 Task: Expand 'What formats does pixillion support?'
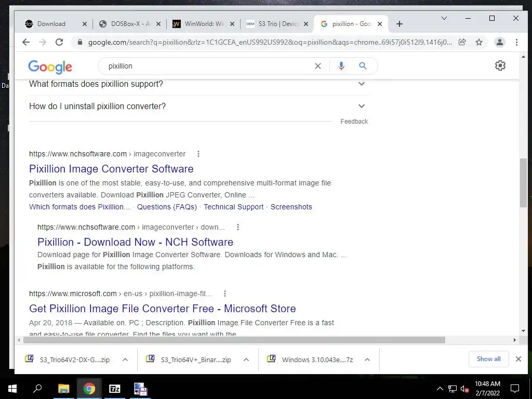point(198,84)
